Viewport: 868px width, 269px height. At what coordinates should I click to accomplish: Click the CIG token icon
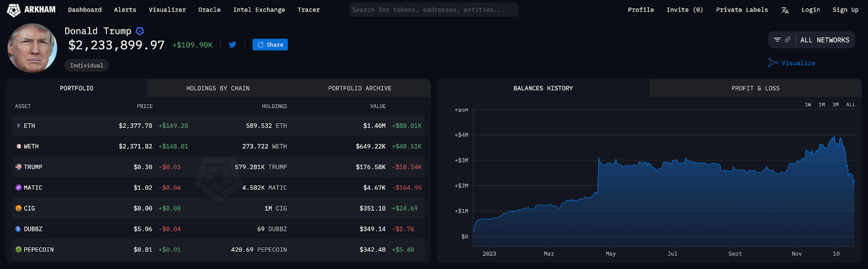tap(18, 208)
